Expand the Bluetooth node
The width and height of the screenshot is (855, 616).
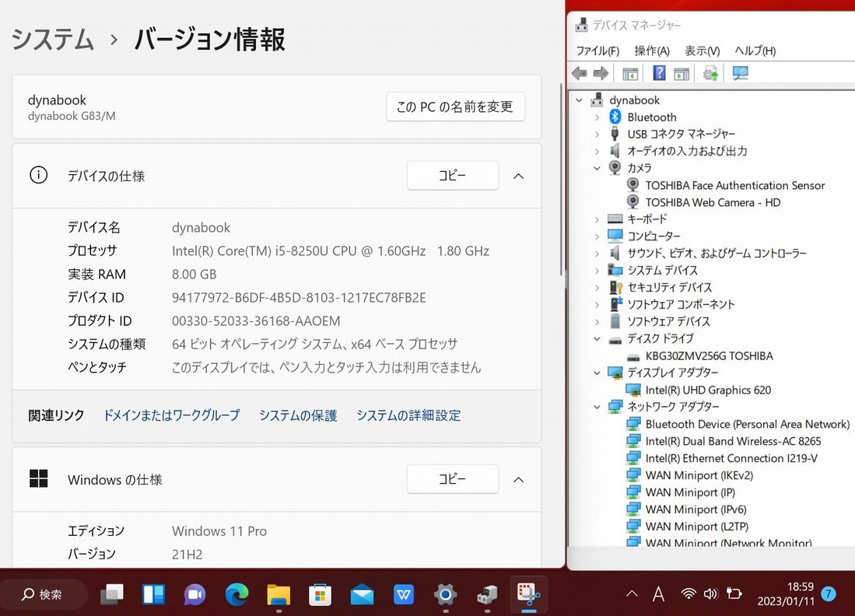pyautogui.click(x=597, y=117)
